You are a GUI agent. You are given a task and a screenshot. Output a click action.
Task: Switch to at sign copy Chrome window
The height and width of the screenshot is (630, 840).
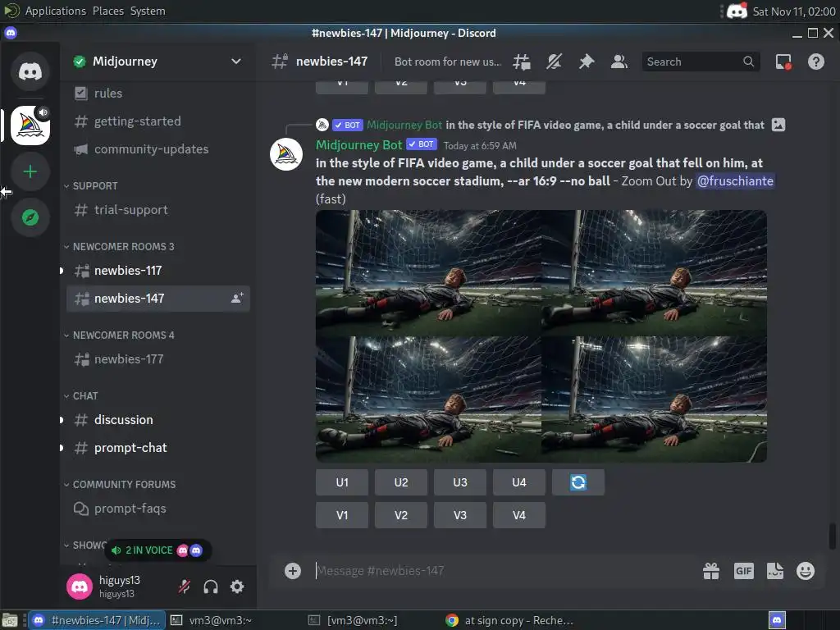tap(509, 620)
